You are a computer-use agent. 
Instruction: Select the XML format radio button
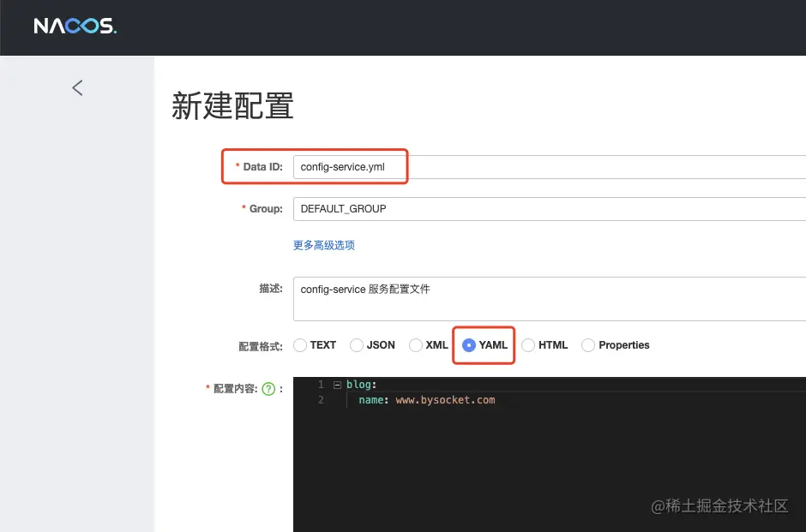click(416, 345)
